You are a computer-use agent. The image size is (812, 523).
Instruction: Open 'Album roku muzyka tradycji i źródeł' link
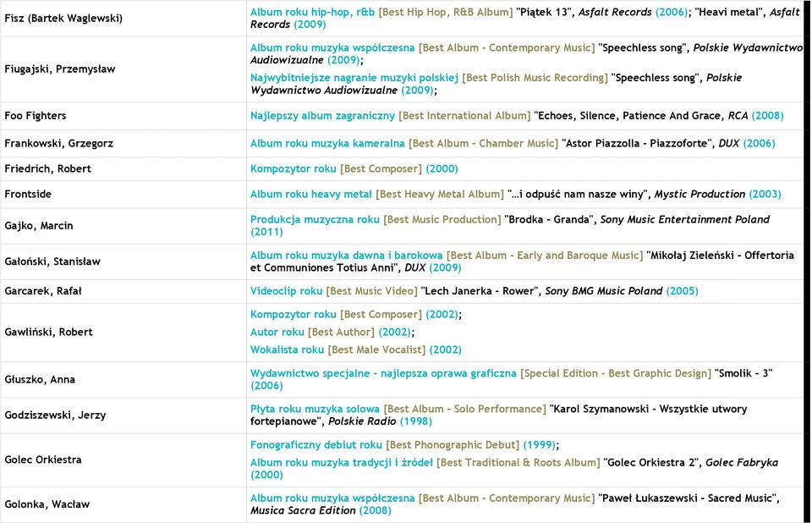[x=341, y=462]
